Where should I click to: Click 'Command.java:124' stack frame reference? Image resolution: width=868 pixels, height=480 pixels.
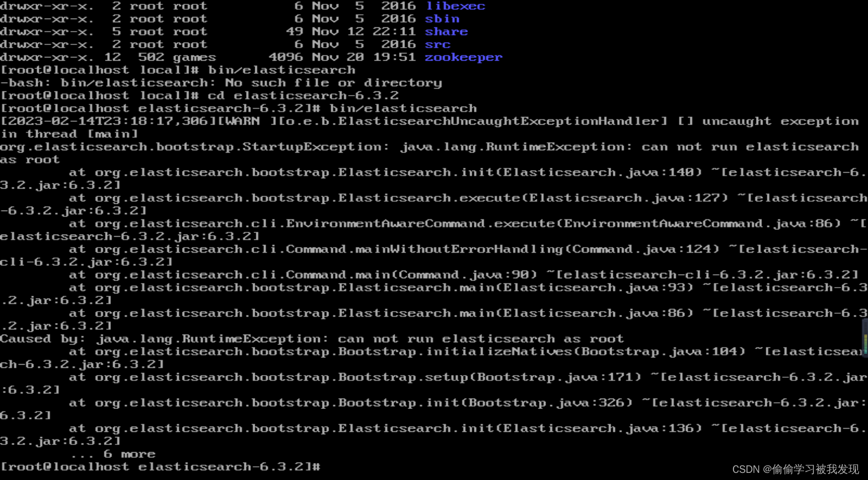[x=642, y=249]
